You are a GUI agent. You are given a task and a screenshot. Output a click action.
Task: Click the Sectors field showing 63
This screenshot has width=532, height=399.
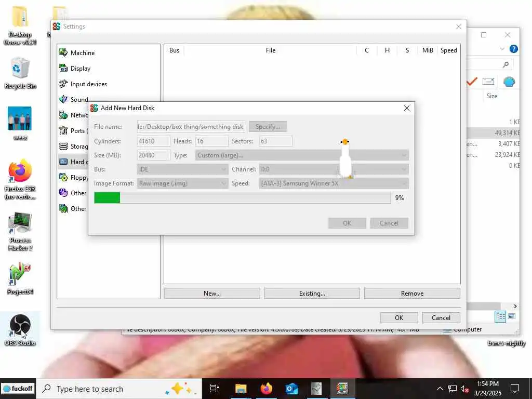tap(275, 141)
